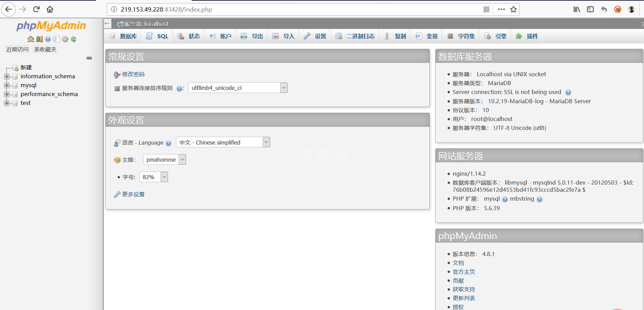Screen dimensions: 644x310
Task: Click the sidebar document copy icon
Action: [x=56, y=39]
